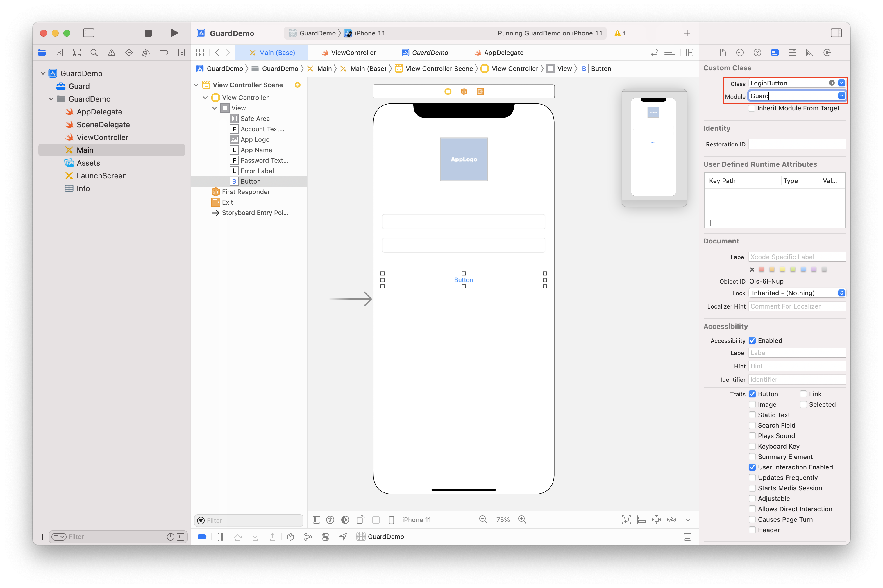The height and width of the screenshot is (588, 883).
Task: Open the Class combo box arrow
Action: 841,83
